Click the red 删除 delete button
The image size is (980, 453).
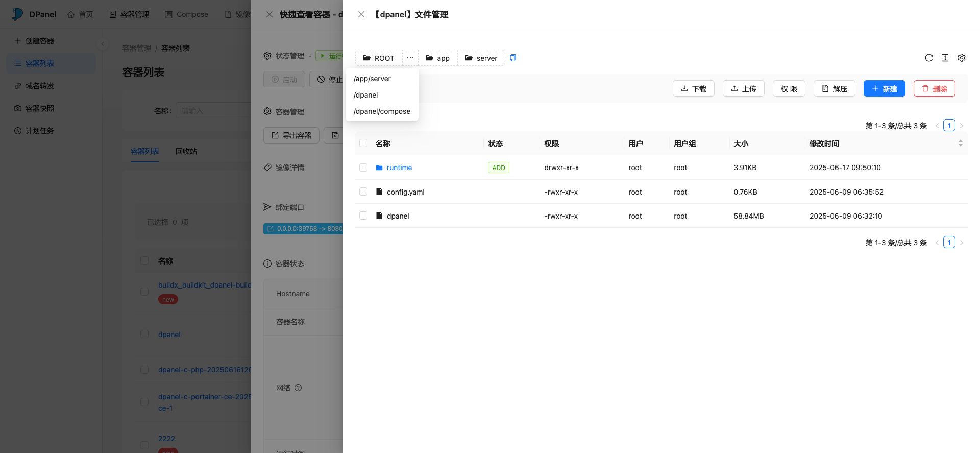[x=934, y=88]
